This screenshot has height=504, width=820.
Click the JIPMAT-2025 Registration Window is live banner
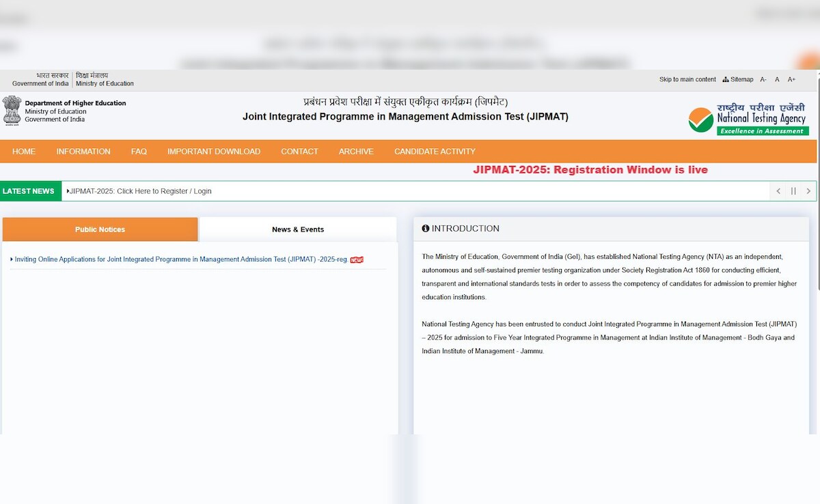pos(590,170)
